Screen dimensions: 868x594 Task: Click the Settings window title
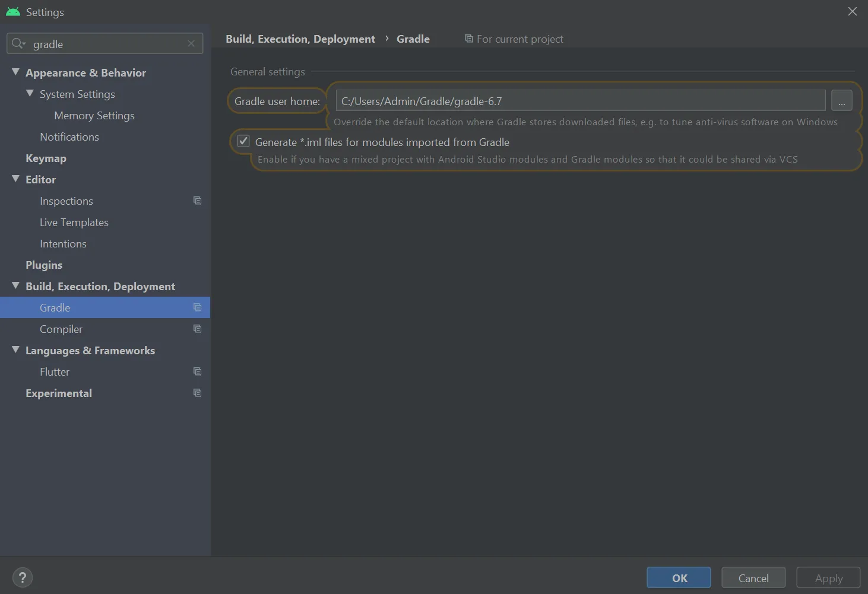click(x=45, y=12)
